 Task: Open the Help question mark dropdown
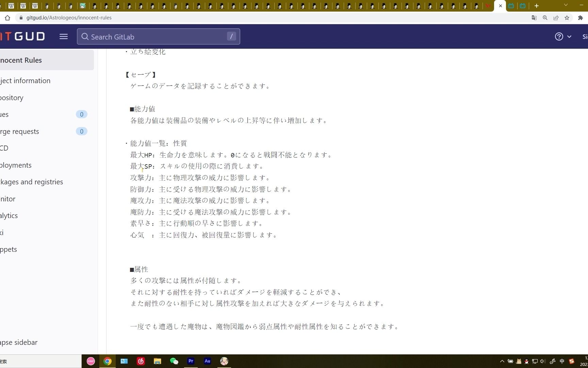coord(563,36)
